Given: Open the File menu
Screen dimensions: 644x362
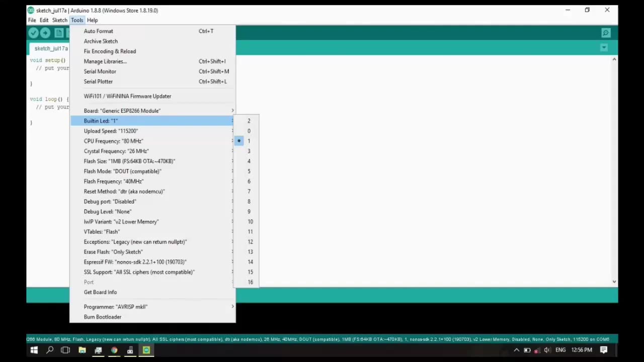Looking at the screenshot, I should [x=32, y=20].
